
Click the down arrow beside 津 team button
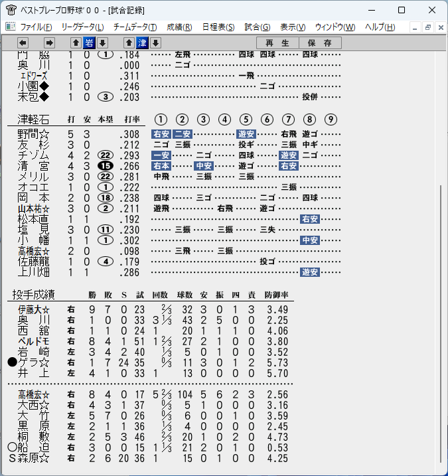tap(156, 42)
